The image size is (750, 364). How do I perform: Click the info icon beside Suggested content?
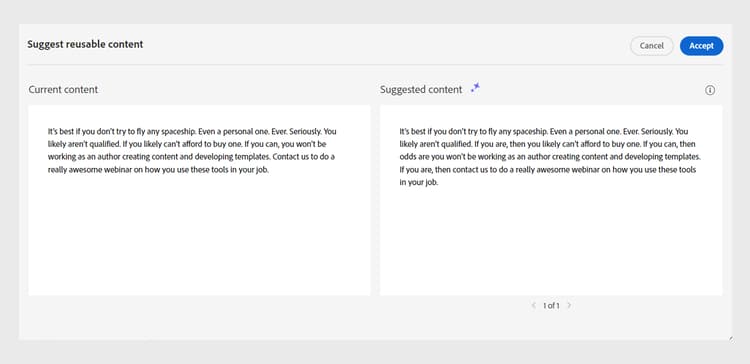[x=710, y=90]
